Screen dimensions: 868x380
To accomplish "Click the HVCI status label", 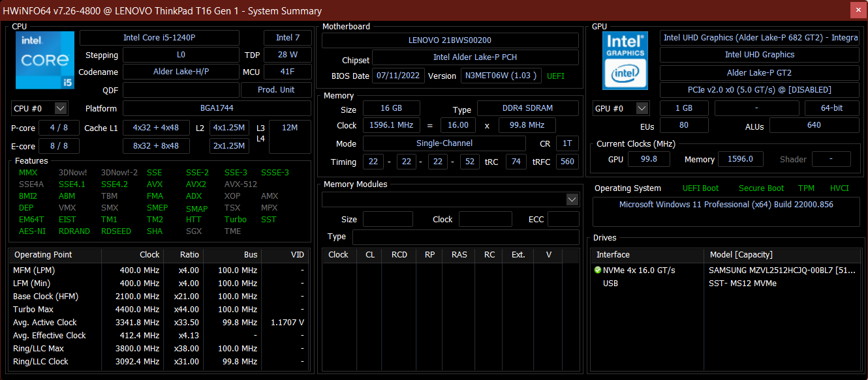I will coord(839,188).
